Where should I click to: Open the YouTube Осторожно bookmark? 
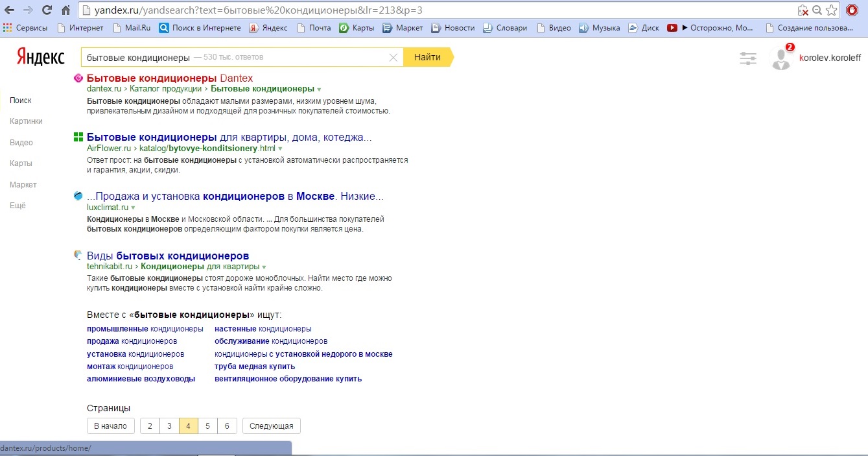710,28
